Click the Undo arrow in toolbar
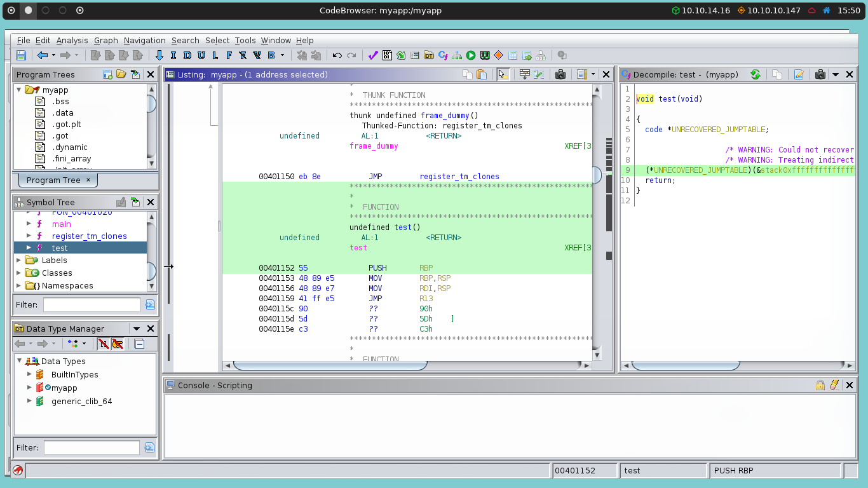 [337, 55]
